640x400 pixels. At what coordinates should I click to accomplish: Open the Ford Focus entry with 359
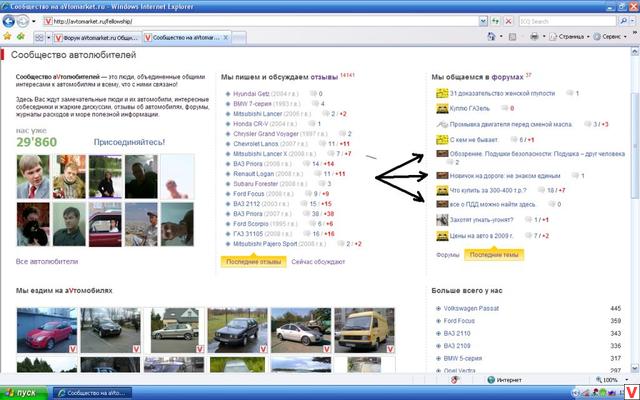coord(459,321)
